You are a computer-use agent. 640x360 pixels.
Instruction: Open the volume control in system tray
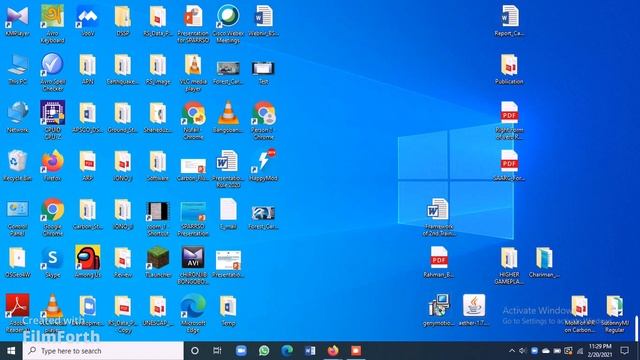click(x=522, y=351)
